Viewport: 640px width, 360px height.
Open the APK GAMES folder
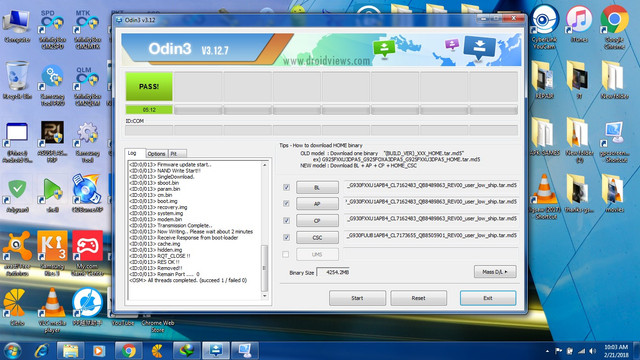click(544, 137)
